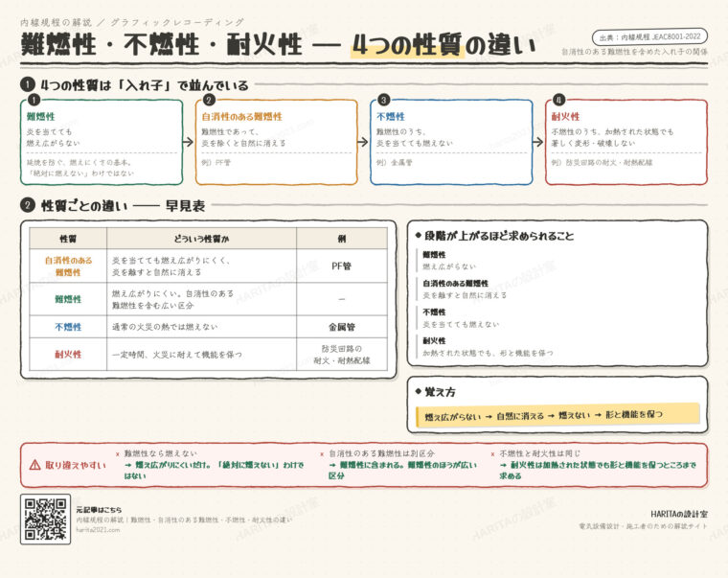Image resolution: width=728 pixels, height=578 pixels.
Task: Click the number 2 badge on the 自消性のある難燃性 card
Action: click(x=209, y=100)
